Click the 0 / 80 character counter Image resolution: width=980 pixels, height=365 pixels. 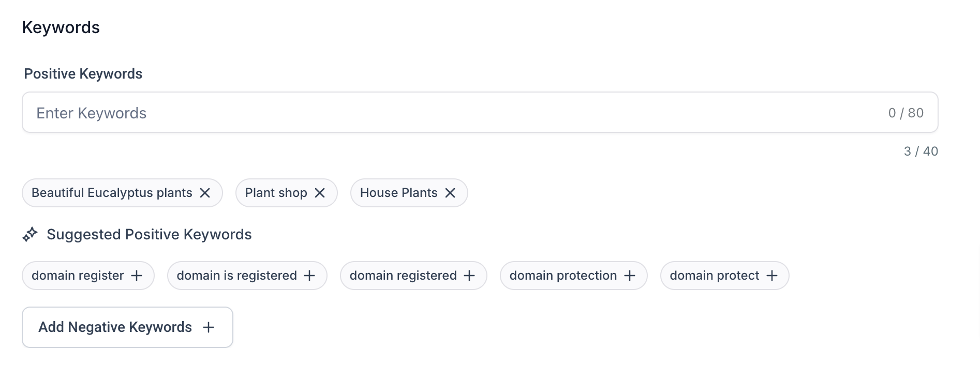(x=906, y=113)
